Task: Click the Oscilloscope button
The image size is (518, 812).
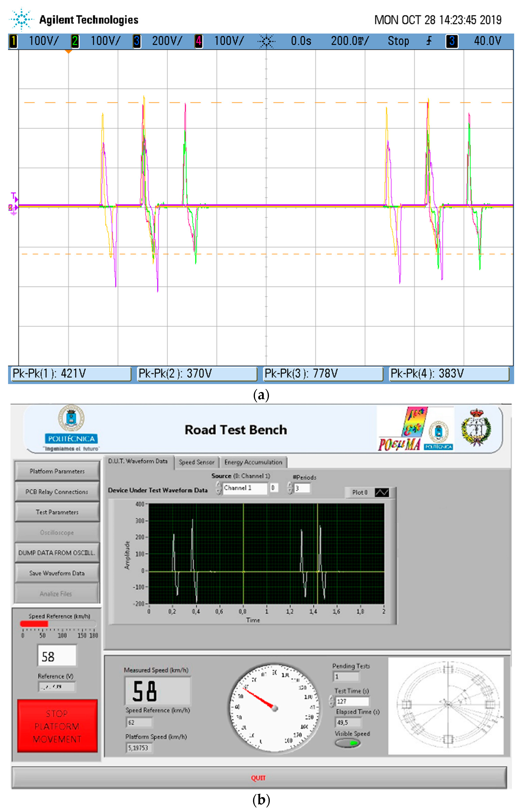Action: tap(57, 532)
